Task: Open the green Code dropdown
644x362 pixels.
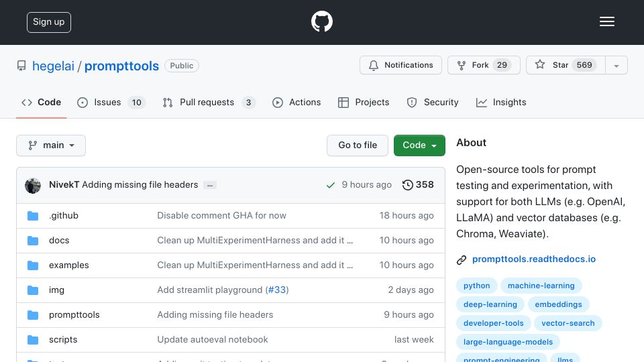Action: point(419,145)
